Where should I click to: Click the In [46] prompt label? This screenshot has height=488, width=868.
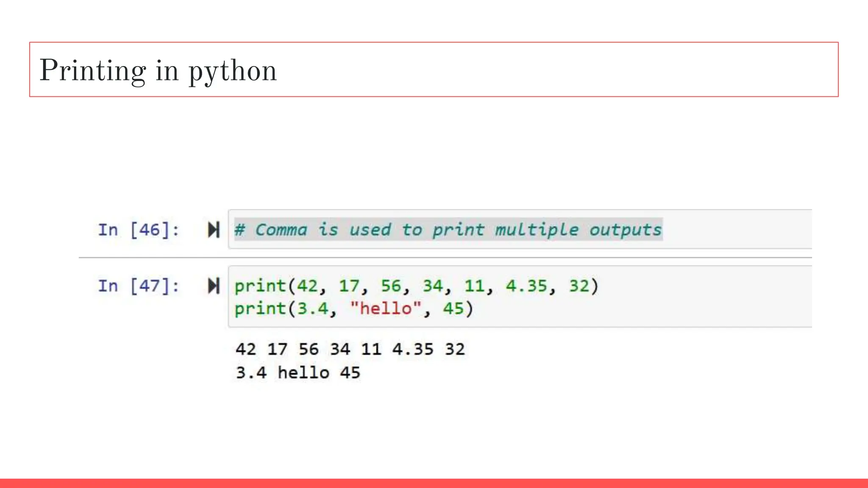[x=139, y=230]
